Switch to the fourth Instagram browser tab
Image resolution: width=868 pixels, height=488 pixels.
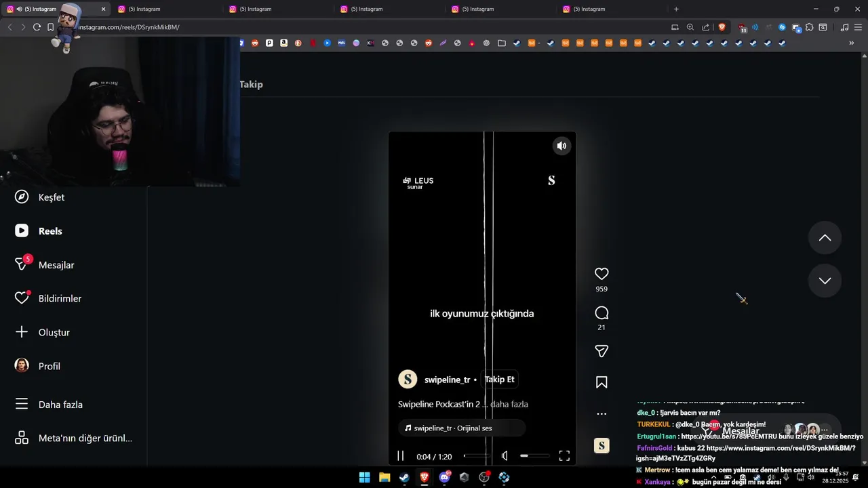pos(389,9)
